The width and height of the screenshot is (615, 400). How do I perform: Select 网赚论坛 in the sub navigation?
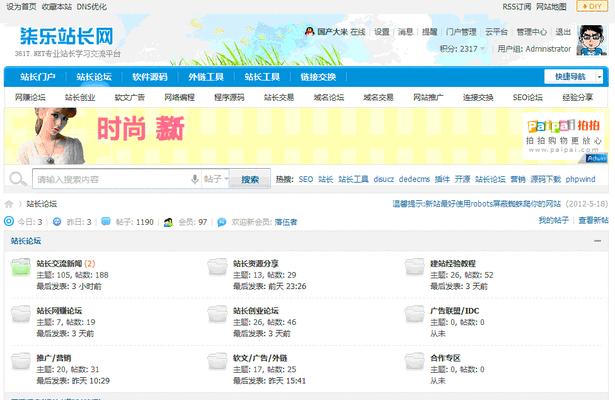(30, 97)
